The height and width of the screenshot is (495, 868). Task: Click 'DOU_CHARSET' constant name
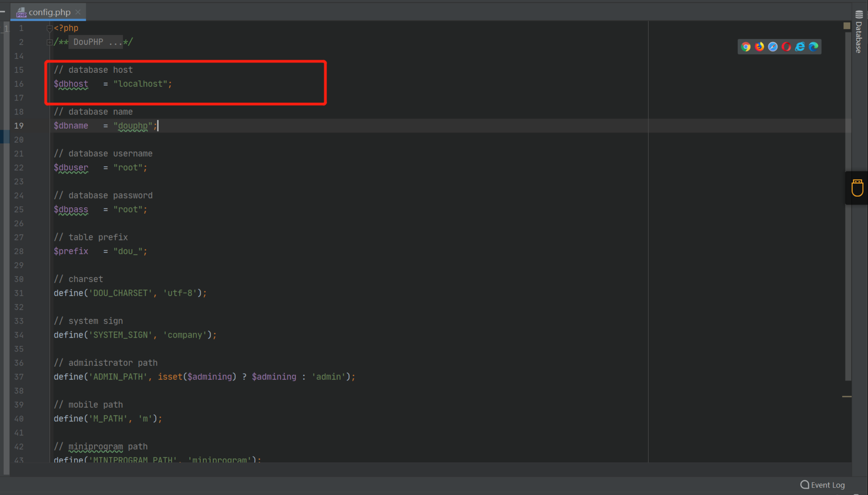click(x=120, y=293)
